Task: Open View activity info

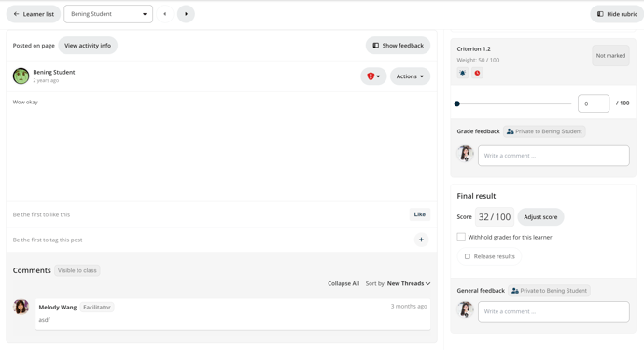Action: [x=88, y=46]
